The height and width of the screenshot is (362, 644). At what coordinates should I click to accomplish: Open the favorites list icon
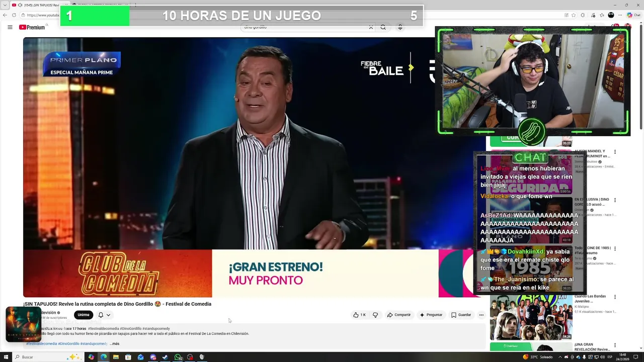click(602, 15)
